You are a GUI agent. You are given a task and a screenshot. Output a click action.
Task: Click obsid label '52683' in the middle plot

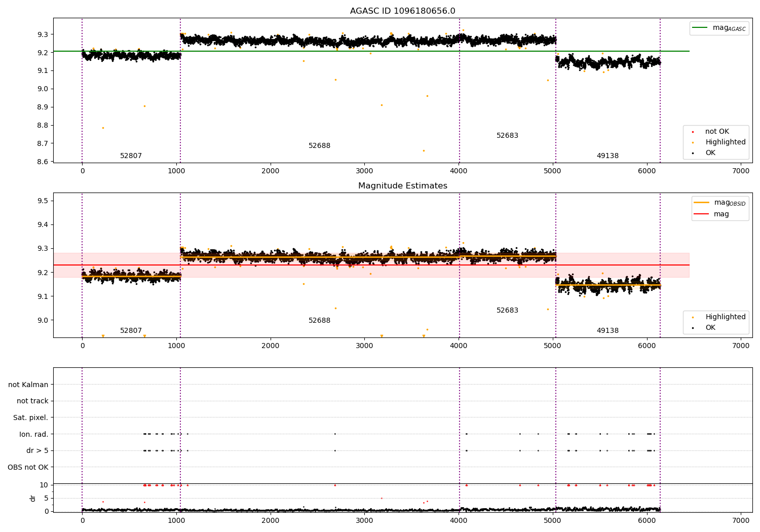click(x=507, y=311)
